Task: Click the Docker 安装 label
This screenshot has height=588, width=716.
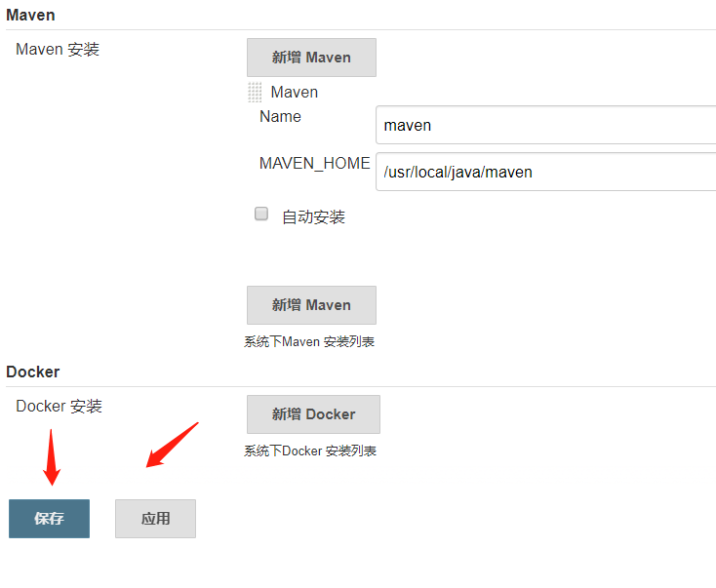Action: (x=59, y=406)
